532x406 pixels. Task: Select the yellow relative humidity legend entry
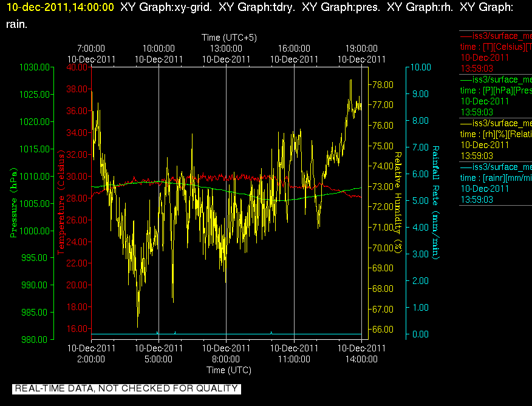coord(496,140)
